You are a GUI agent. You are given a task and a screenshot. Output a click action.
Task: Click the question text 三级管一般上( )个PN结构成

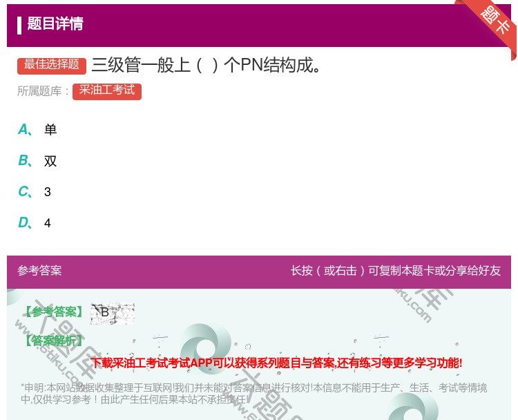pos(206,65)
